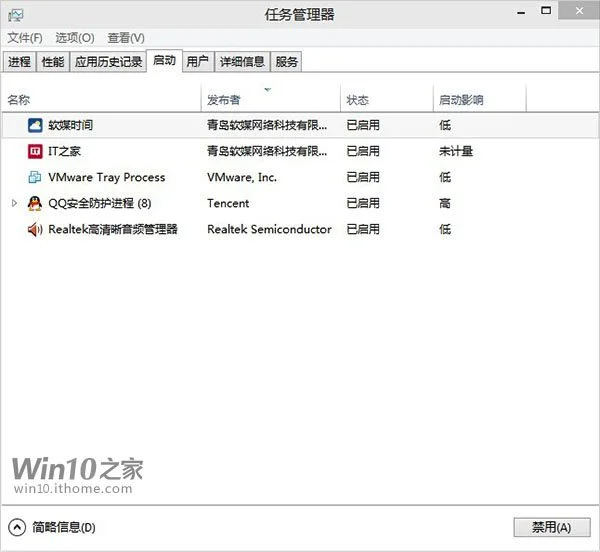Click the VMware Tray Process icon
600x552 pixels.
(x=35, y=177)
